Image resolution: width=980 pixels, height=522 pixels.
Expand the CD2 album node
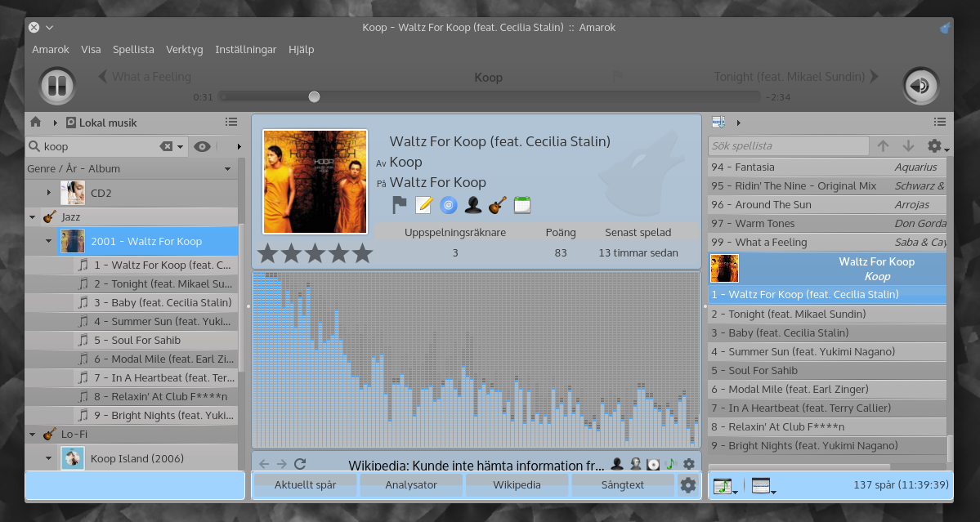(x=49, y=193)
